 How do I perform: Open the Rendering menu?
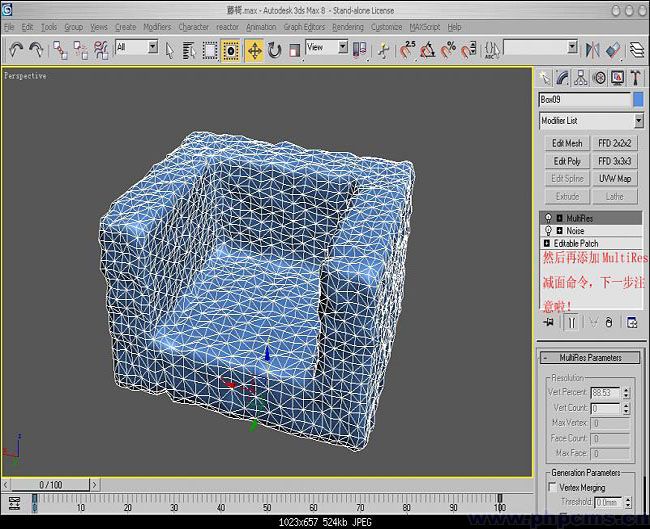coord(348,27)
